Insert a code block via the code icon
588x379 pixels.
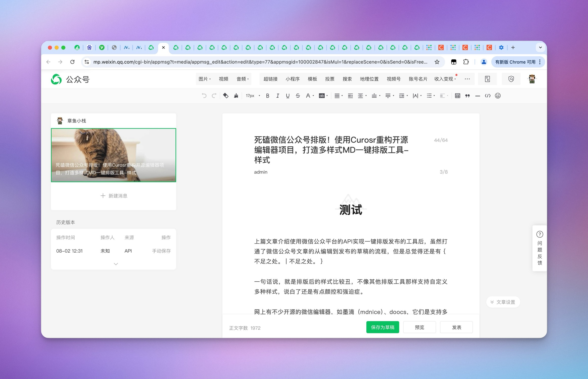488,96
